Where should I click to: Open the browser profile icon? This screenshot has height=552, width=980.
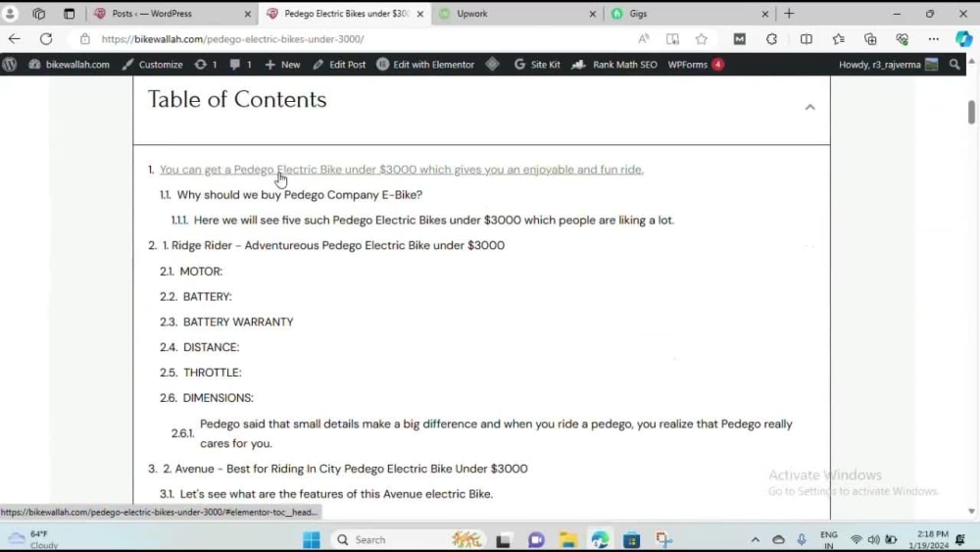click(10, 13)
